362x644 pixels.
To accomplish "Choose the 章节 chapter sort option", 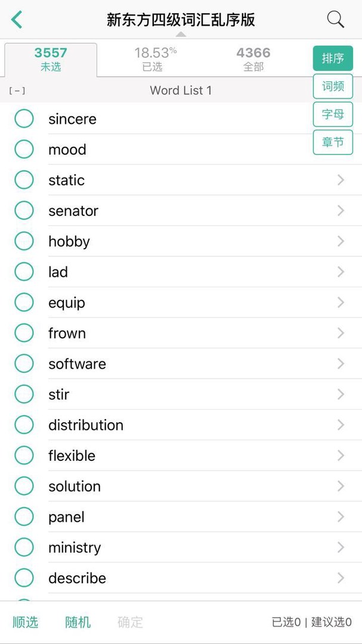I will pos(333,143).
